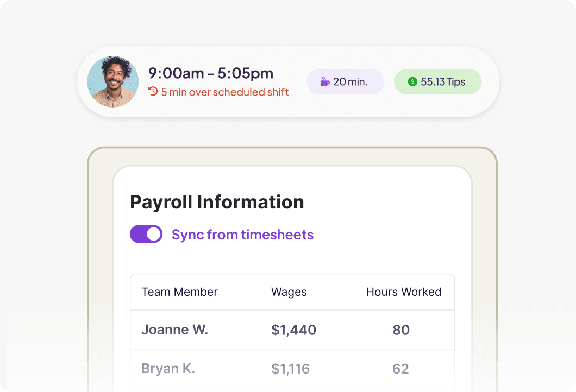
Task: Click the employee profile photo
Action: coord(113,81)
